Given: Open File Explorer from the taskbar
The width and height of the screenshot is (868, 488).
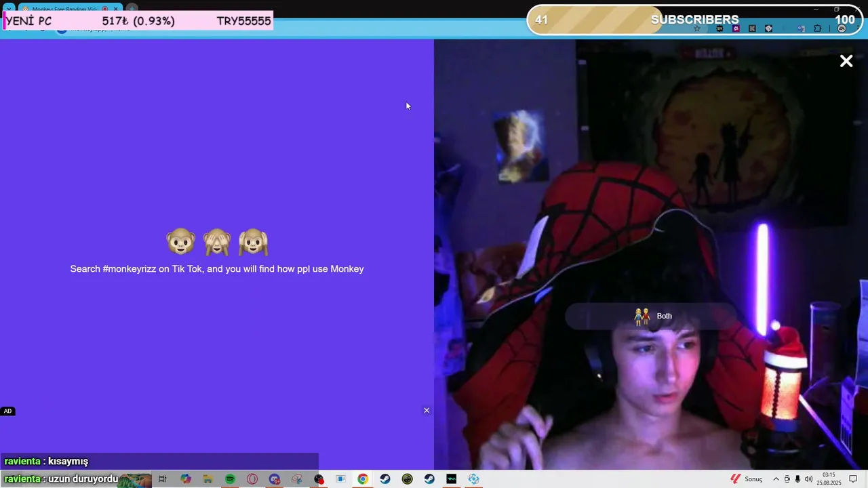Looking at the screenshot, I should coord(208,479).
